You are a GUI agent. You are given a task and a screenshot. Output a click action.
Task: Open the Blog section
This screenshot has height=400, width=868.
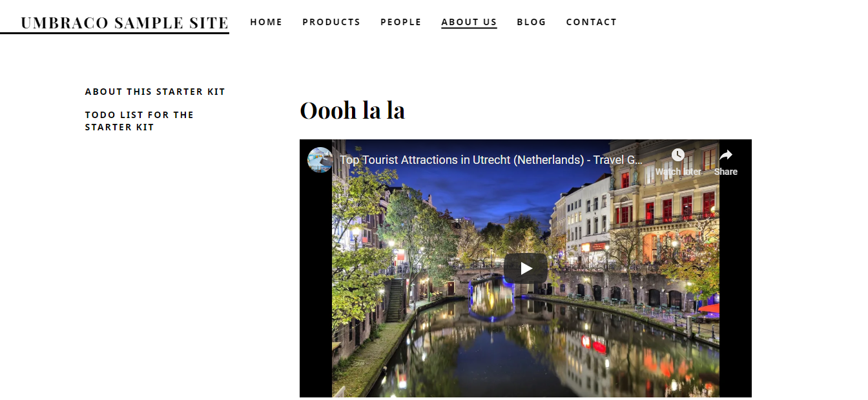(x=532, y=22)
